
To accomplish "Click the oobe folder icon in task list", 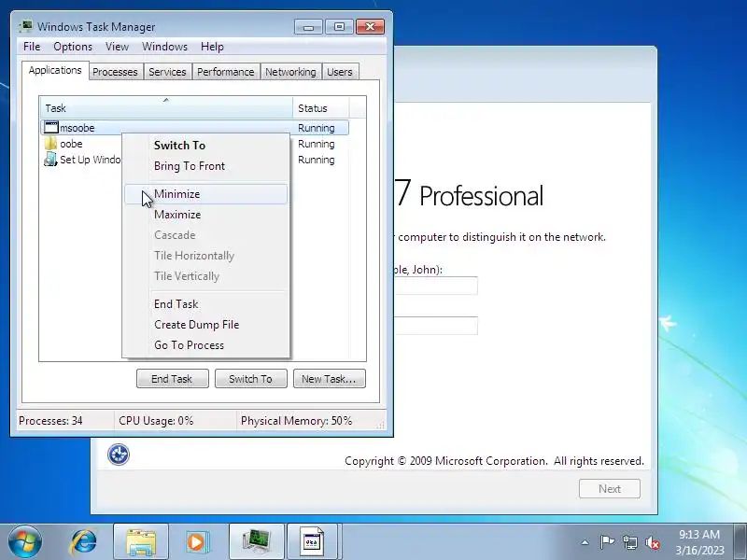I will coord(50,144).
